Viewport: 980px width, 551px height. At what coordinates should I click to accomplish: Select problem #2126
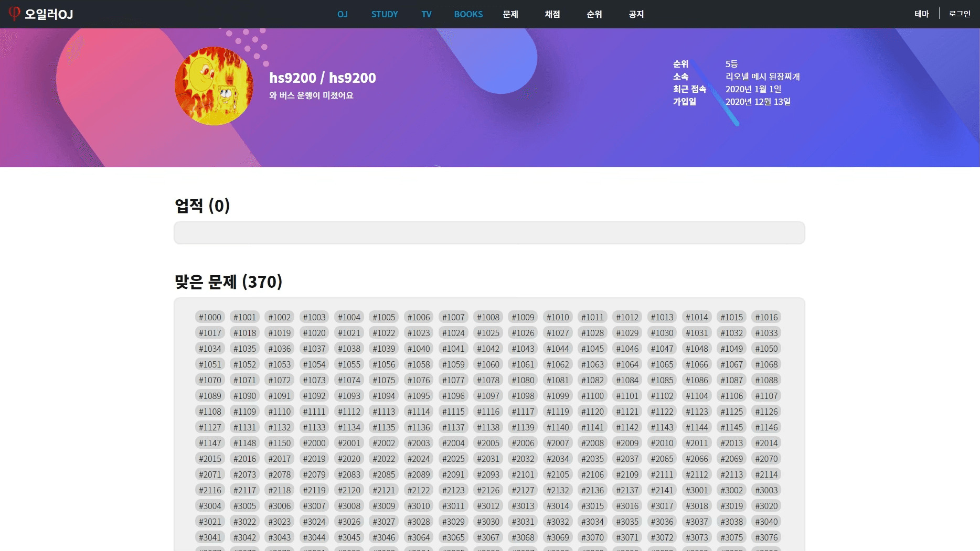pyautogui.click(x=488, y=490)
